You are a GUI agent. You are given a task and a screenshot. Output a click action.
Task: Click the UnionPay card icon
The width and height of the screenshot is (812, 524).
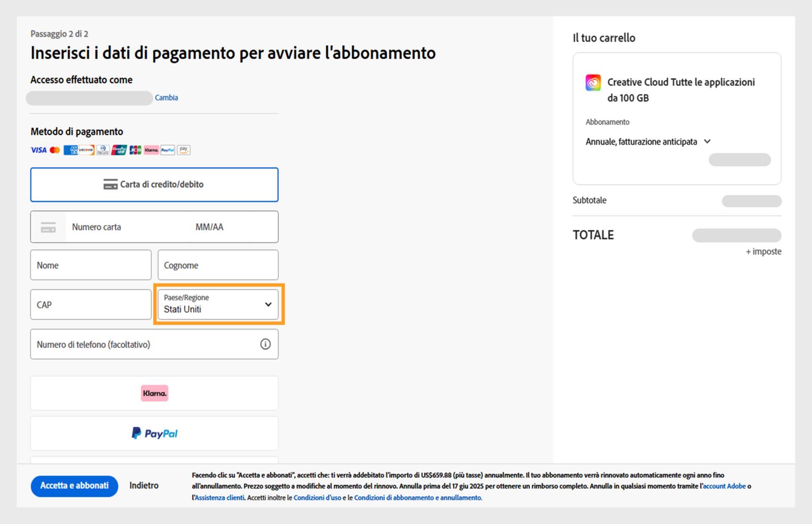(x=119, y=150)
